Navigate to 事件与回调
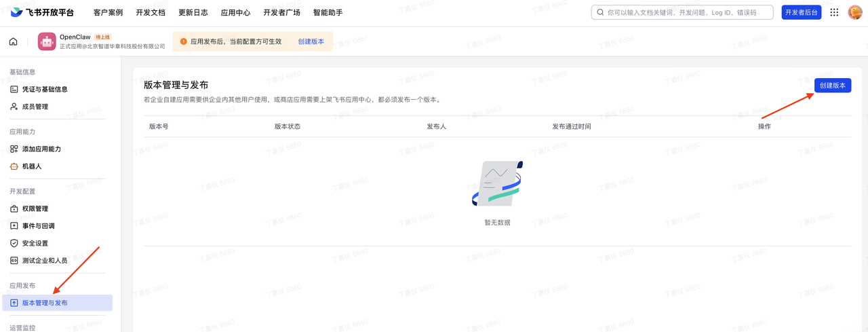Viewport: 868px width, 332px height. 39,226
